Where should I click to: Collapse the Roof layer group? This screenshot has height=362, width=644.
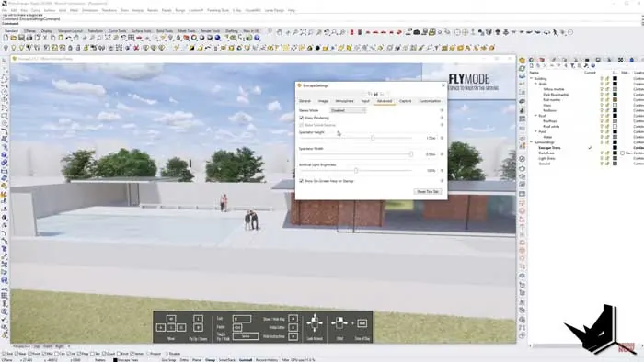click(x=535, y=116)
